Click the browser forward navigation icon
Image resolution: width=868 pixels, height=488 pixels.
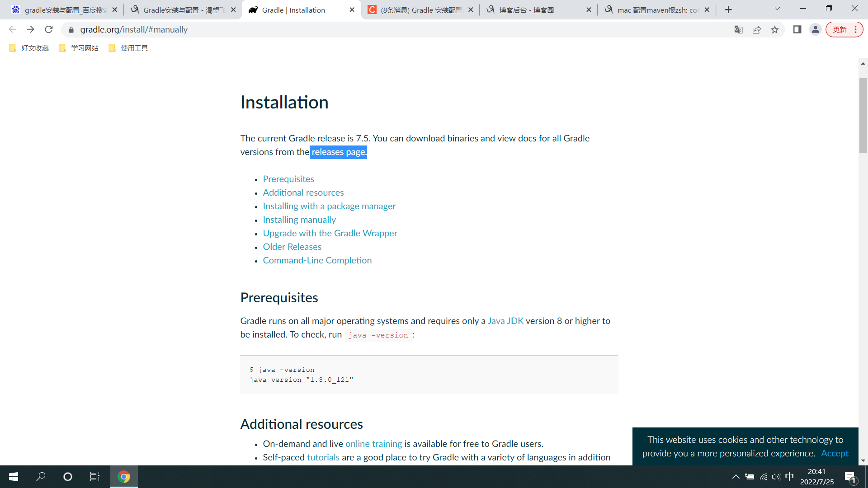click(x=30, y=29)
